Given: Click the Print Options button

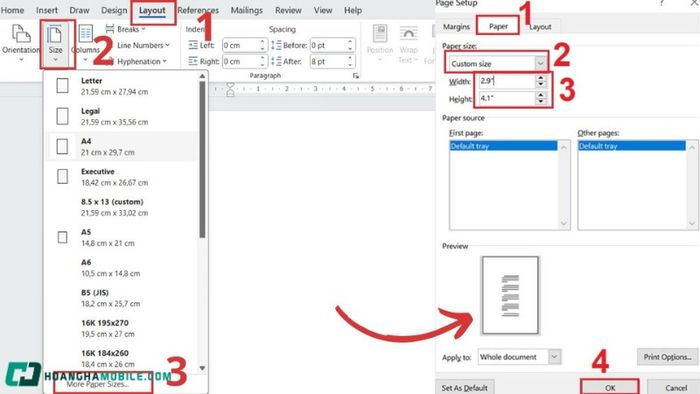Looking at the screenshot, I should click(x=667, y=357).
